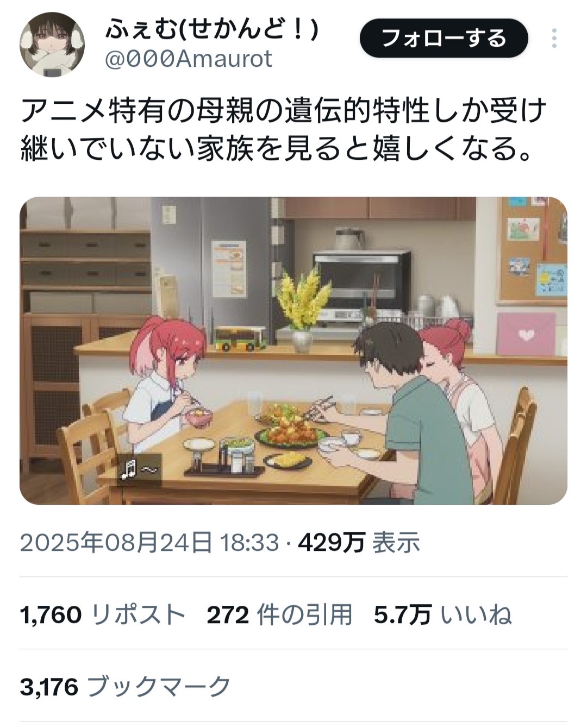Screen dimensions: 587x728
Task: Open the @000Amaurot handle link
Action: coord(188,59)
